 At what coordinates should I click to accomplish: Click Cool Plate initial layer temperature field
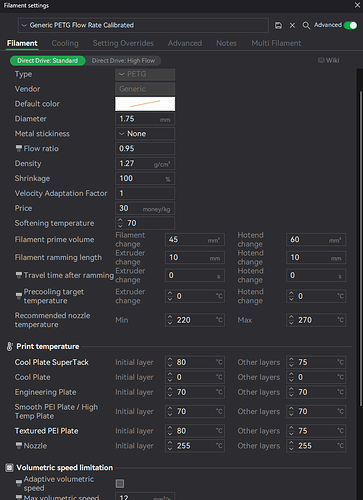tap(195, 377)
